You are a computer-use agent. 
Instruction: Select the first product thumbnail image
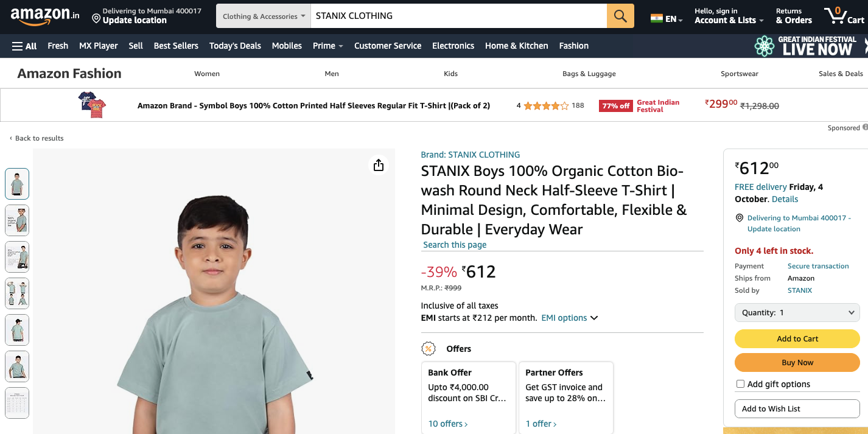click(x=17, y=184)
